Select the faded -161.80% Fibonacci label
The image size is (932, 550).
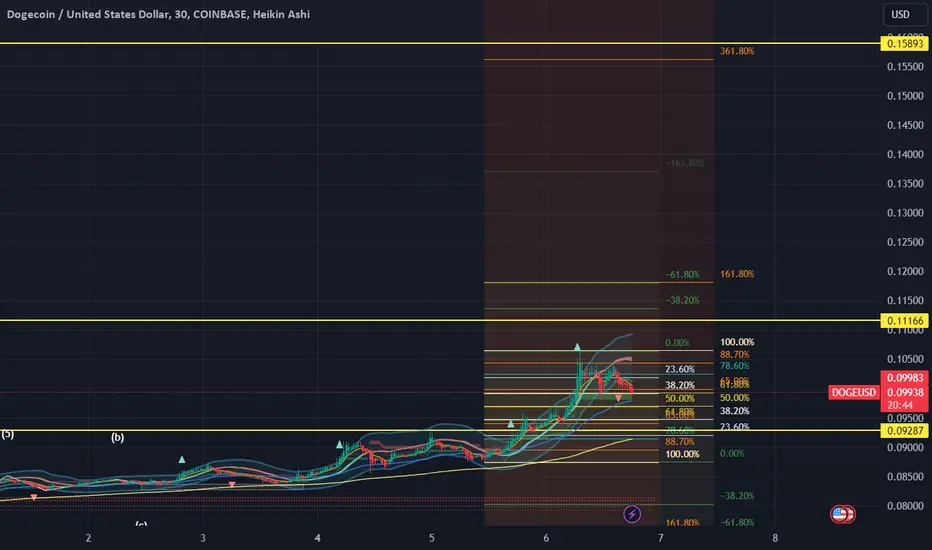click(x=685, y=163)
